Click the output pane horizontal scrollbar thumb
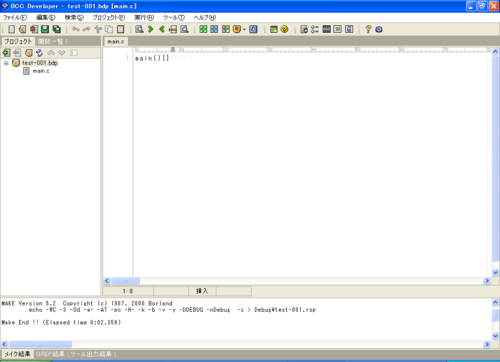 tap(40, 344)
